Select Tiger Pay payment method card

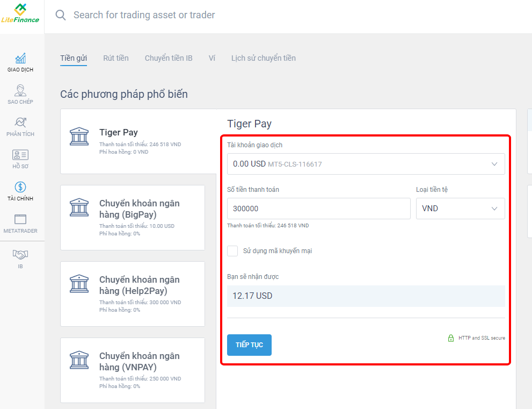[x=139, y=141]
